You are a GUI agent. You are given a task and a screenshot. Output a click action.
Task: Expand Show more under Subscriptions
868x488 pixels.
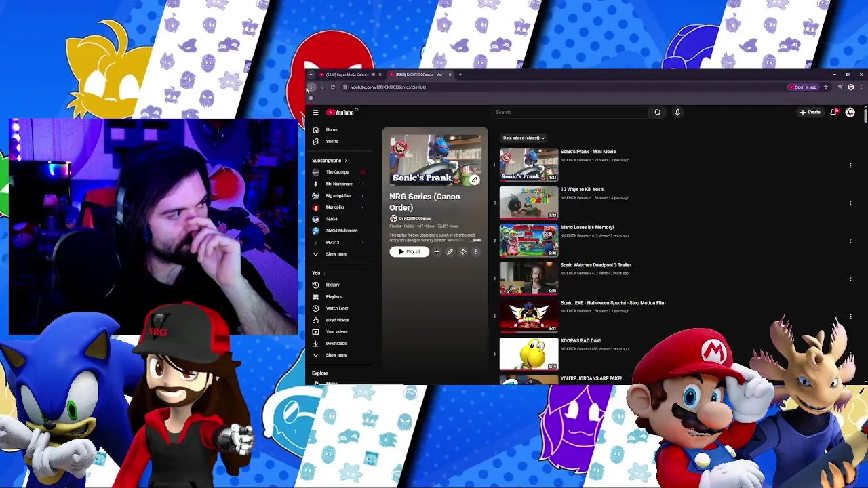336,254
